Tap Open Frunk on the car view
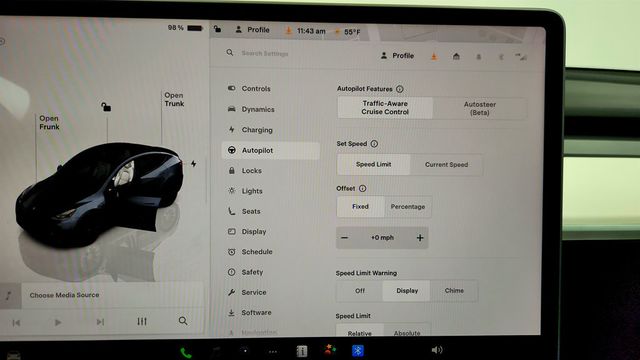 (49, 122)
